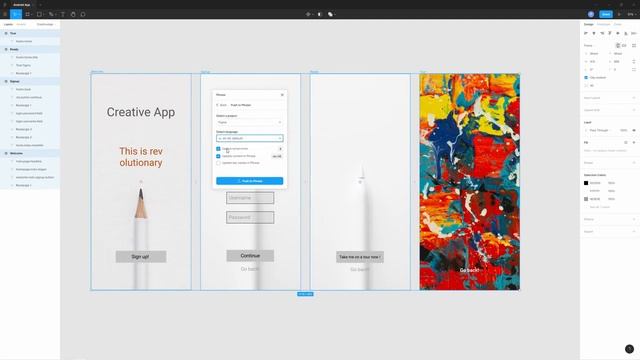Select the Text tool
640x360 pixels.
(x=63, y=14)
